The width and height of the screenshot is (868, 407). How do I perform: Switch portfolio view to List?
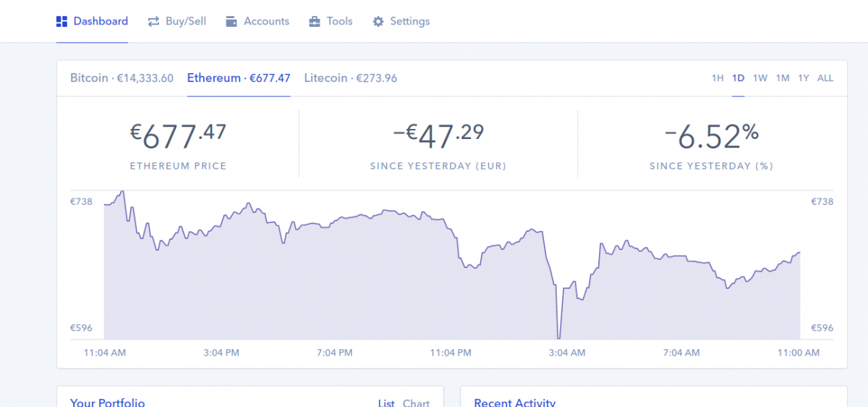(x=386, y=403)
